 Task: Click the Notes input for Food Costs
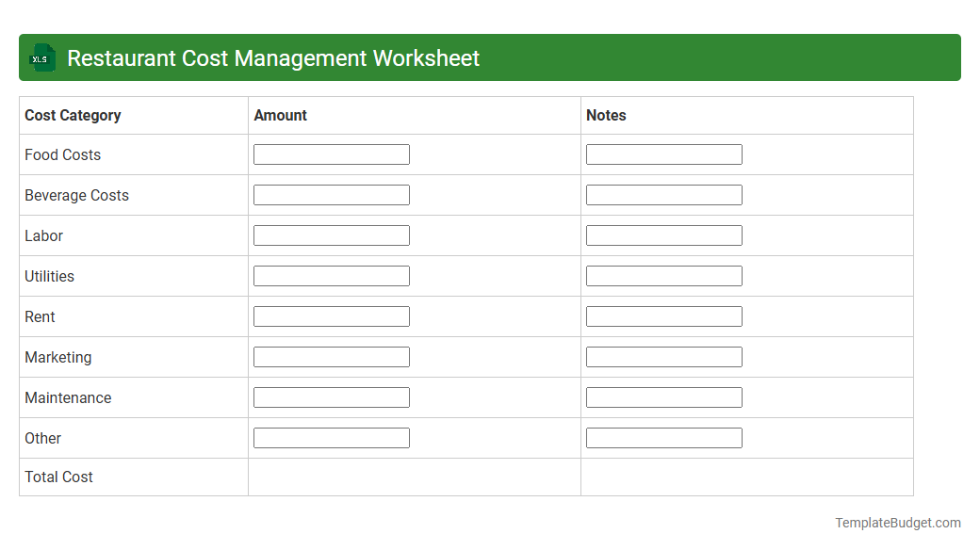point(663,154)
